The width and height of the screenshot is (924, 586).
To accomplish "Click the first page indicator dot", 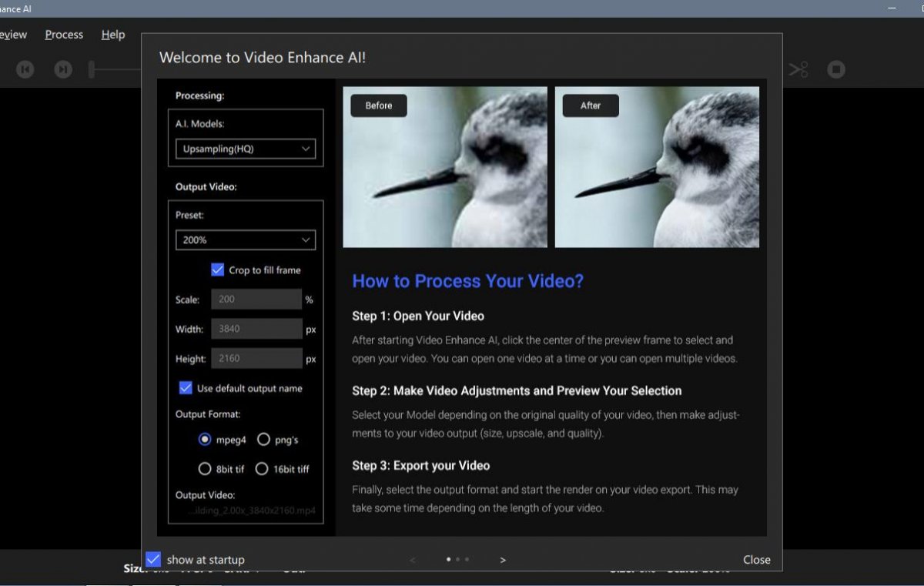I will [449, 560].
